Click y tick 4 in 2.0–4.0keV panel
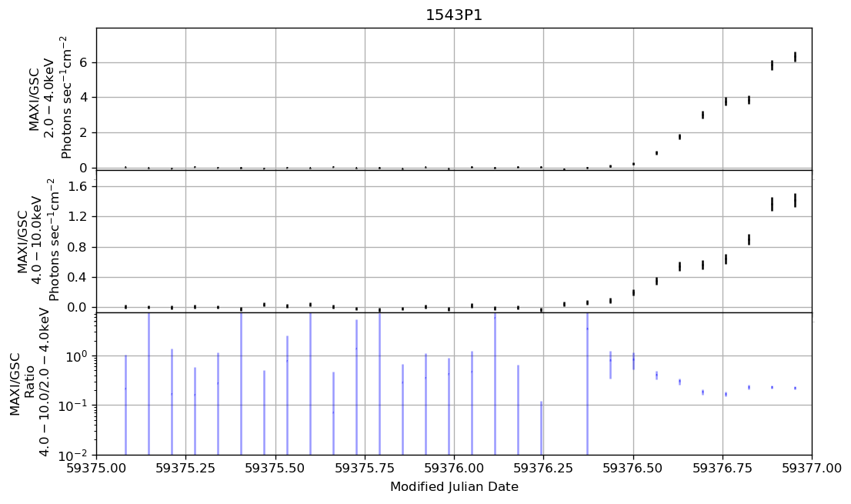 click(x=83, y=98)
